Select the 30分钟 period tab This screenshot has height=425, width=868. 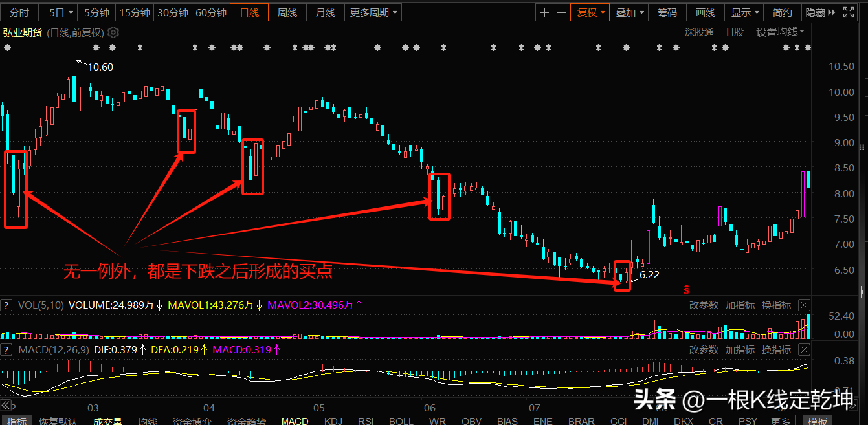173,12
